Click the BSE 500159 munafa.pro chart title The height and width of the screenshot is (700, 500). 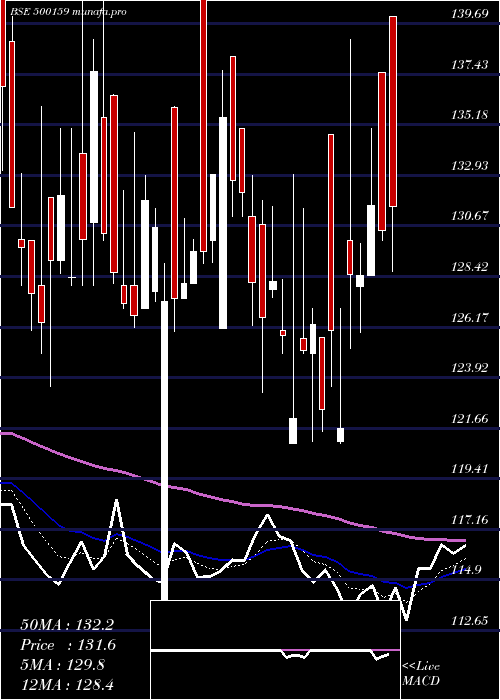(x=68, y=12)
